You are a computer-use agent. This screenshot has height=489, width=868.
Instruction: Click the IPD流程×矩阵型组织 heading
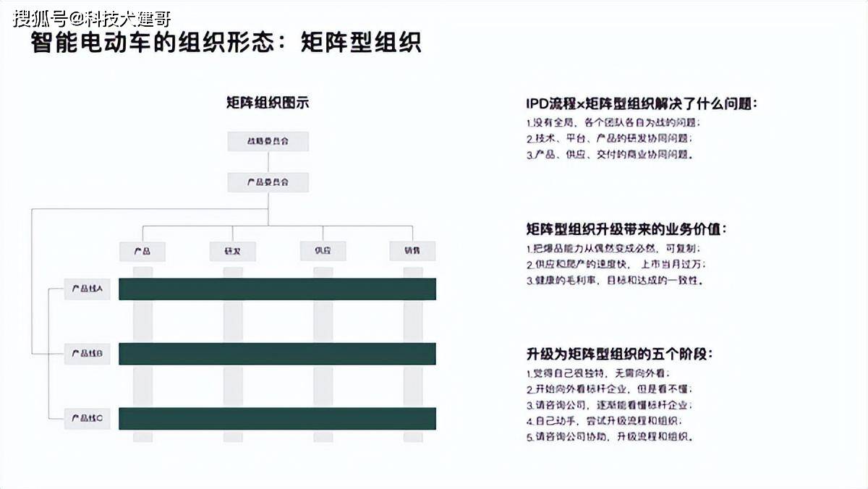pyautogui.click(x=641, y=103)
